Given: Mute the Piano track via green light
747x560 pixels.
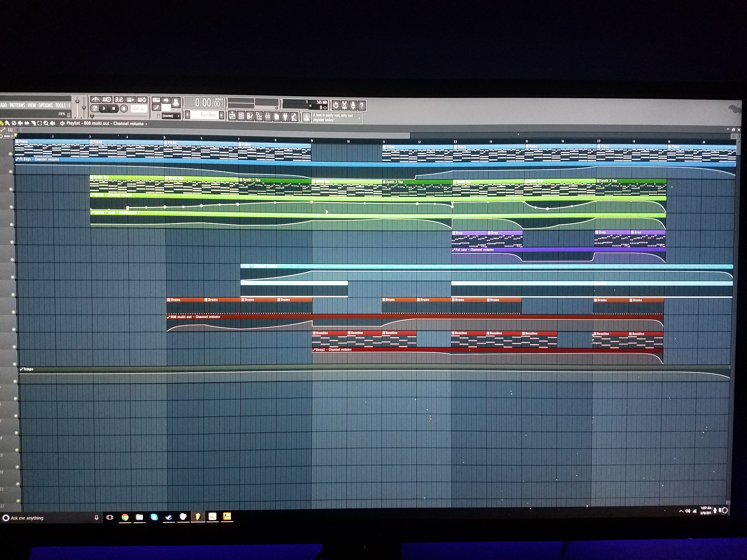Looking at the screenshot, I should (11, 154).
